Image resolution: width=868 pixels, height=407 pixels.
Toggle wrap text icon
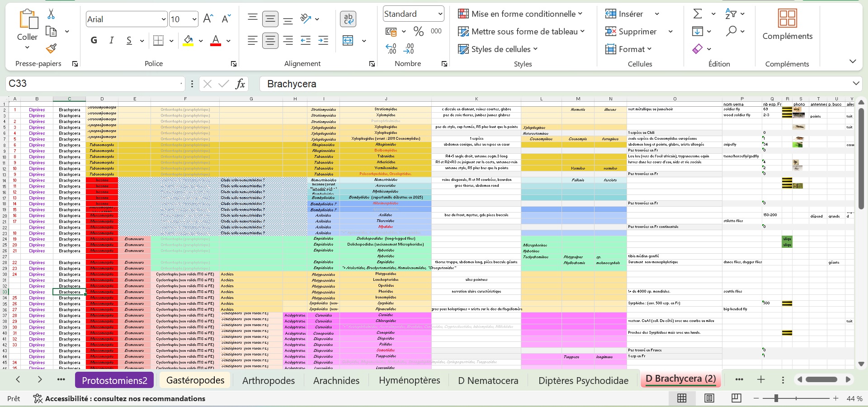pos(348,19)
